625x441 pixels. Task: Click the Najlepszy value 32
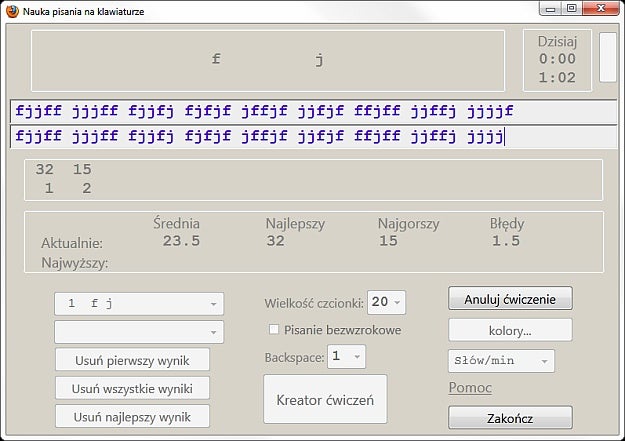(x=276, y=241)
